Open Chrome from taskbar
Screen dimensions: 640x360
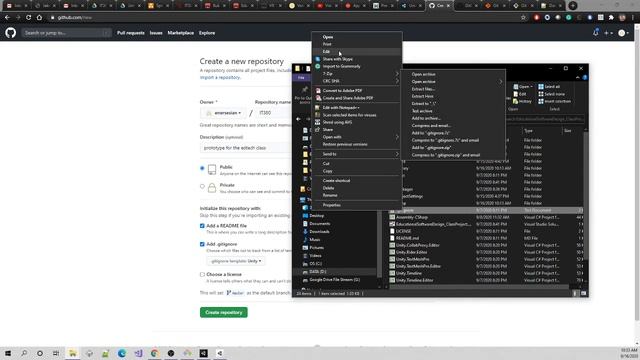tap(155, 353)
